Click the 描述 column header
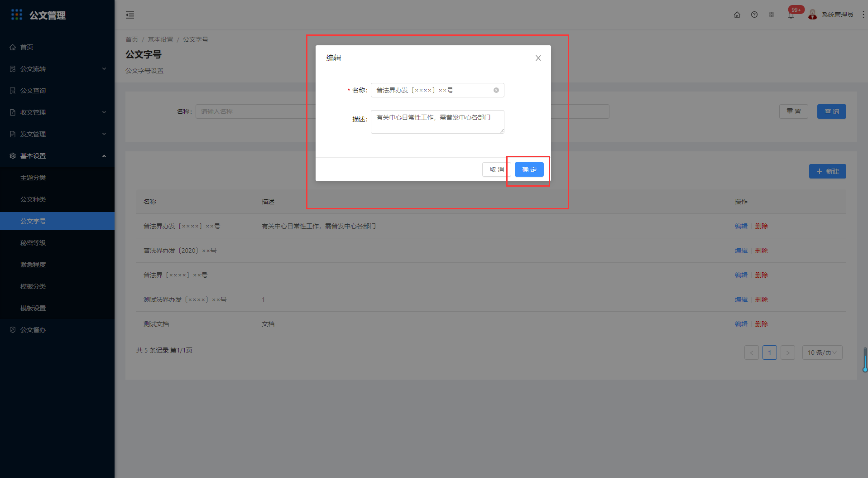 tap(268, 202)
